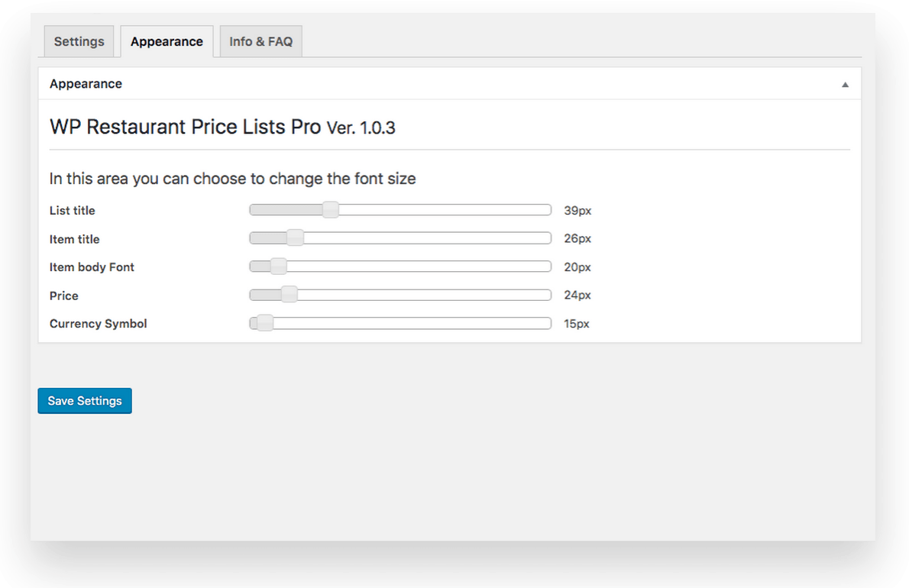
Task: Open the Info & FAQ tab
Action: point(260,42)
